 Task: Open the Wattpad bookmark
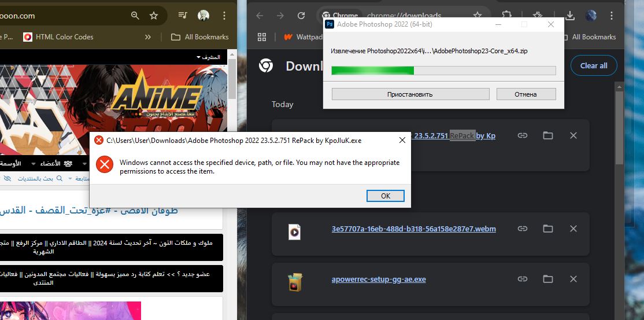(303, 37)
